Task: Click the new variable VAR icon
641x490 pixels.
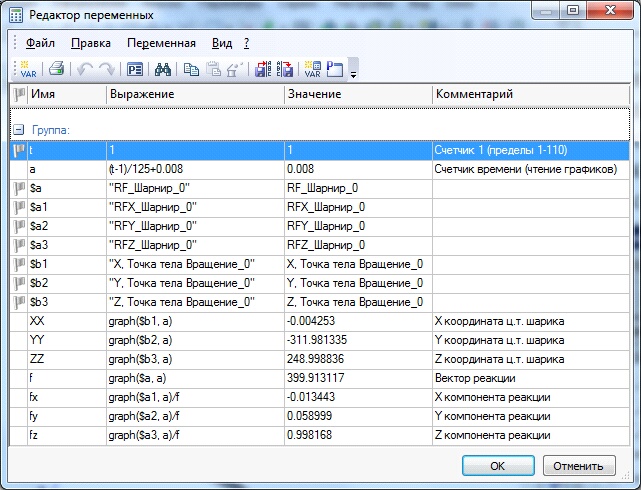Action: pyautogui.click(x=27, y=69)
